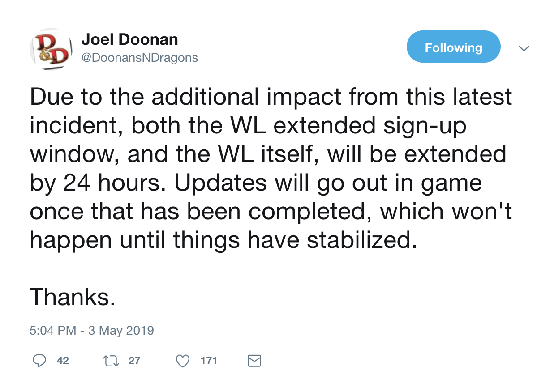The width and height of the screenshot is (550, 392).
Task: Select the word "Thanks." in the tweet
Action: coord(73,297)
